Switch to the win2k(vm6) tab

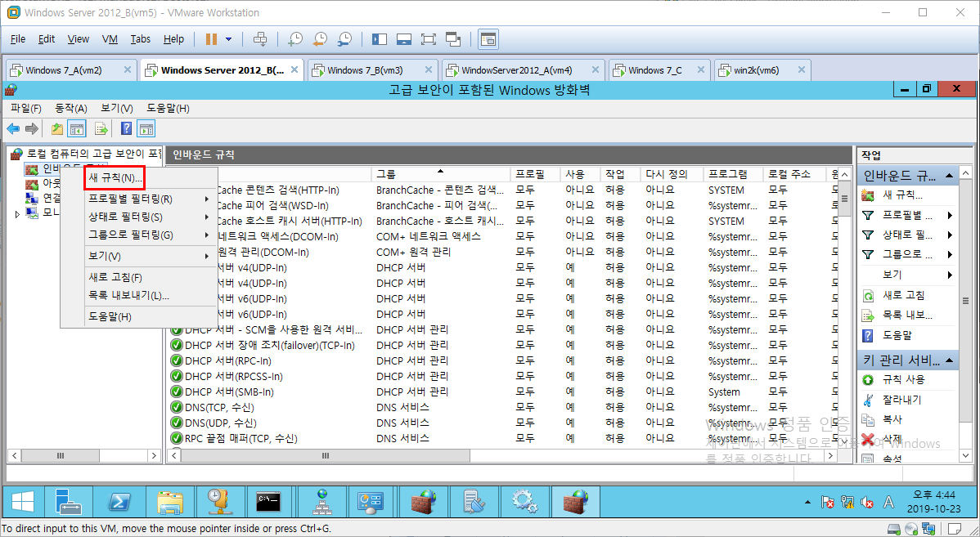pyautogui.click(x=756, y=70)
